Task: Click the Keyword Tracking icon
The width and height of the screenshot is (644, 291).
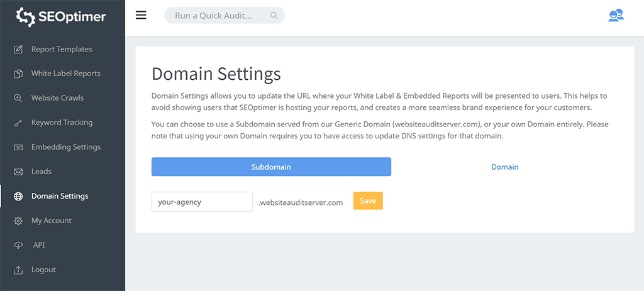Action: (x=18, y=123)
